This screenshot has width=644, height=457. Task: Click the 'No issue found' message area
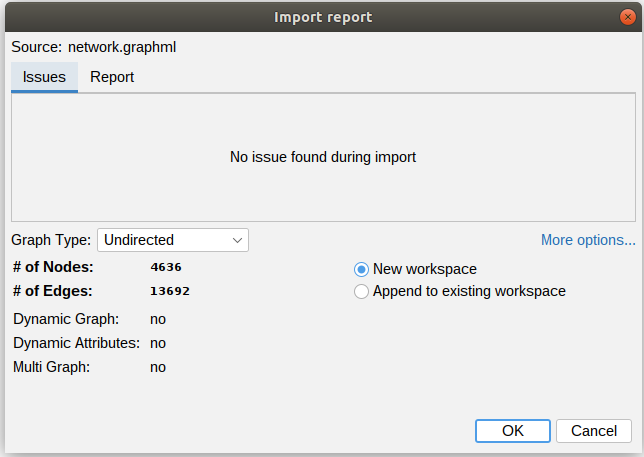[323, 157]
